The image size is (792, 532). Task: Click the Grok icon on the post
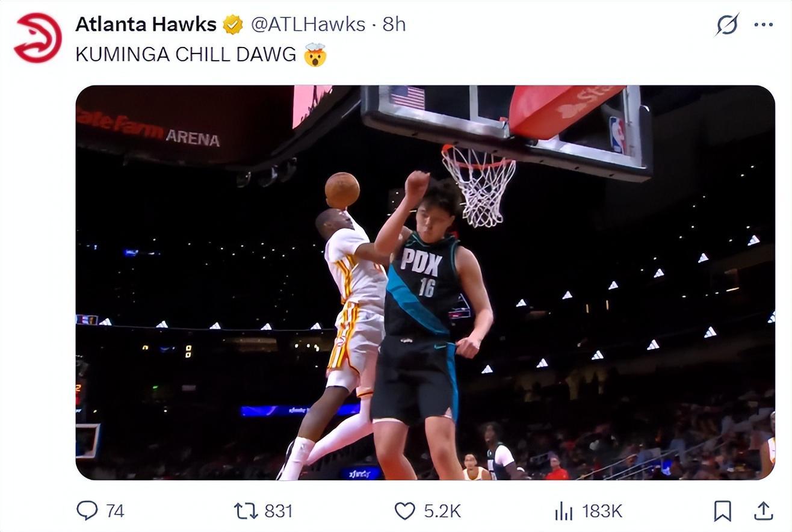click(726, 25)
